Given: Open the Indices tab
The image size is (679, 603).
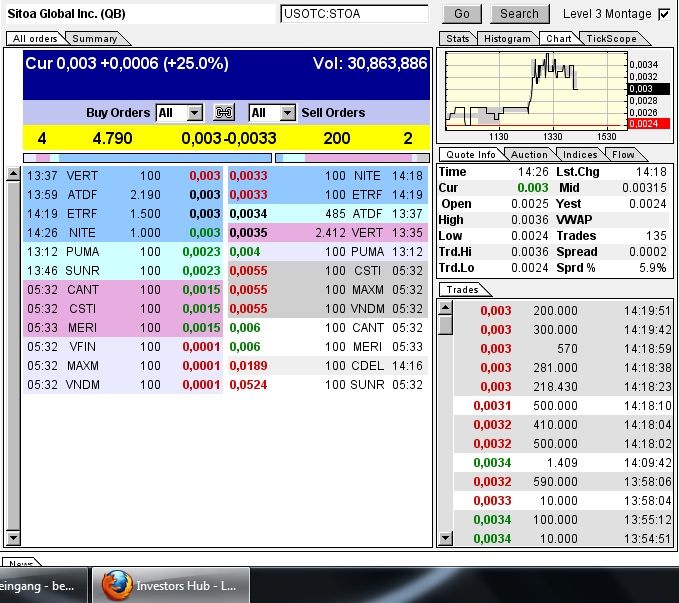Looking at the screenshot, I should point(580,154).
